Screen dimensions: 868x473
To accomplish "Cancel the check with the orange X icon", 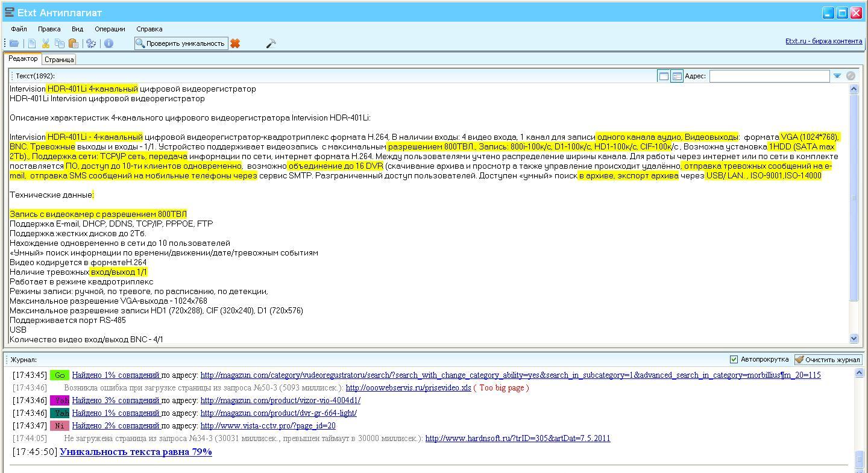I will pos(235,43).
